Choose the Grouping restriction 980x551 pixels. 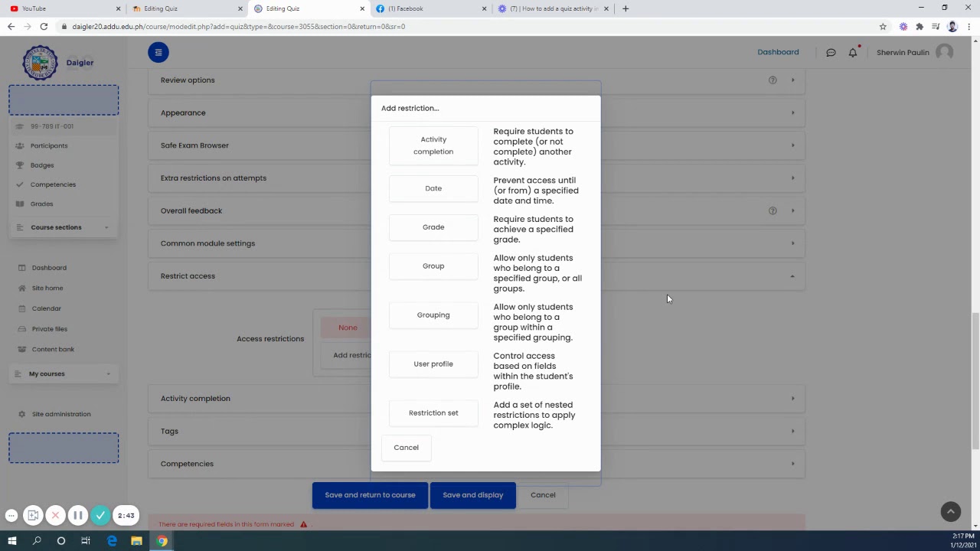click(433, 315)
